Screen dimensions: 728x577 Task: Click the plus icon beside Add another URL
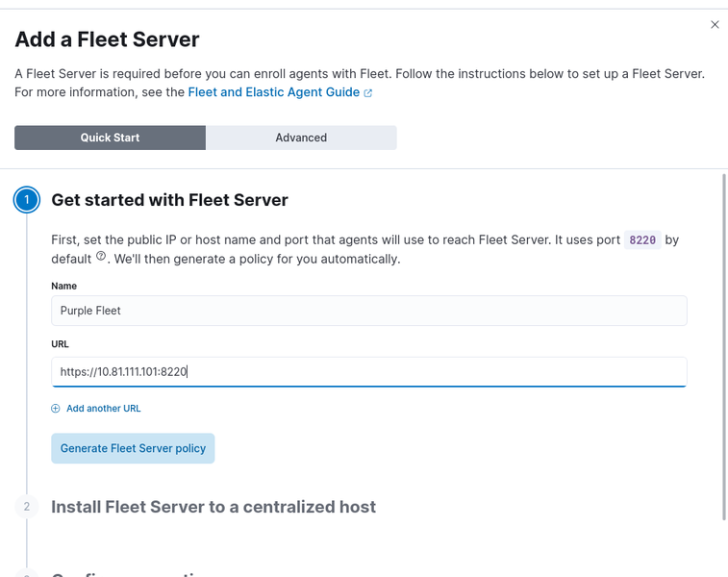point(56,409)
